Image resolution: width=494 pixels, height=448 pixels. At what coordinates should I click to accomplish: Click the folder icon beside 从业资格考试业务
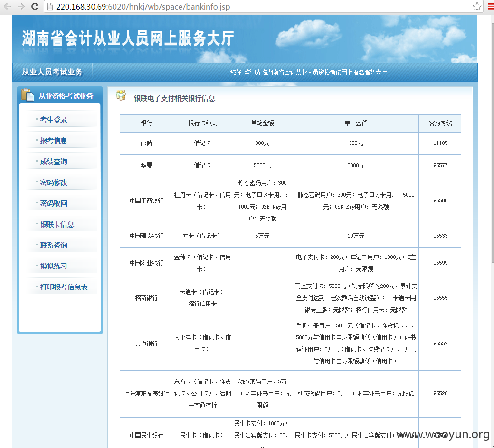[28, 95]
